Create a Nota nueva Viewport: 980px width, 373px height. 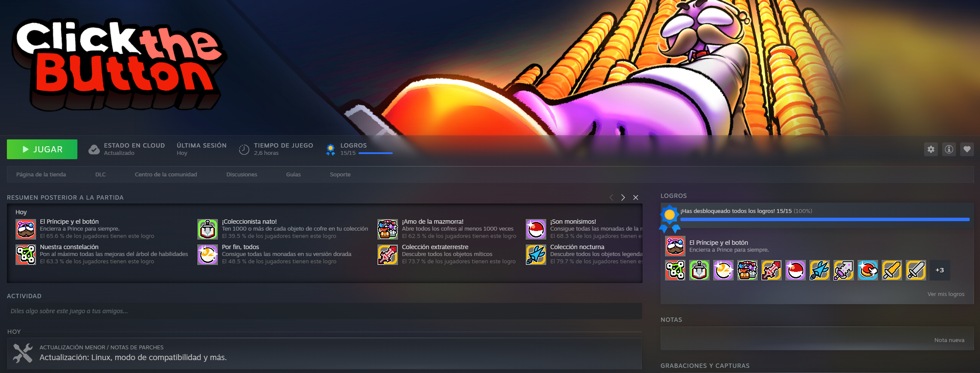[949, 340]
